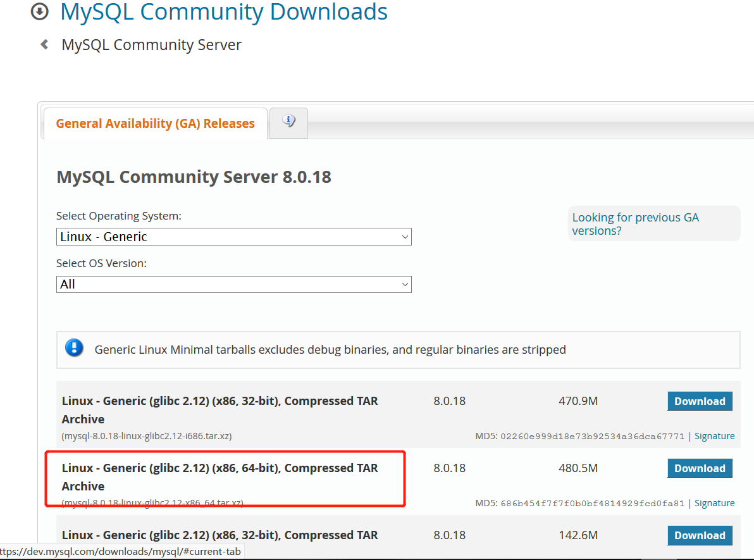Click the 8.0.18 version in 480.5M row

450,468
